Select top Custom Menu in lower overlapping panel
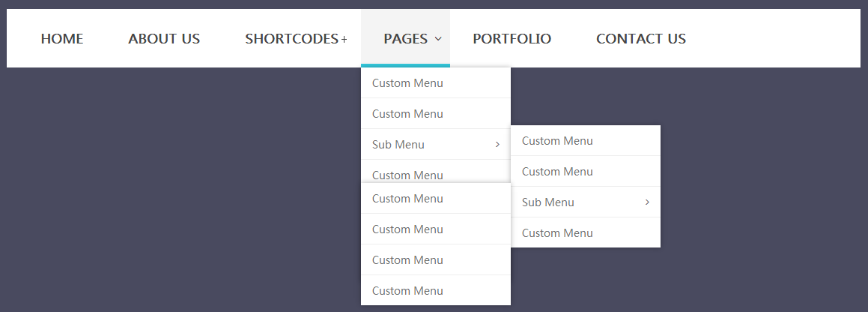Image resolution: width=868 pixels, height=312 pixels. (x=407, y=199)
